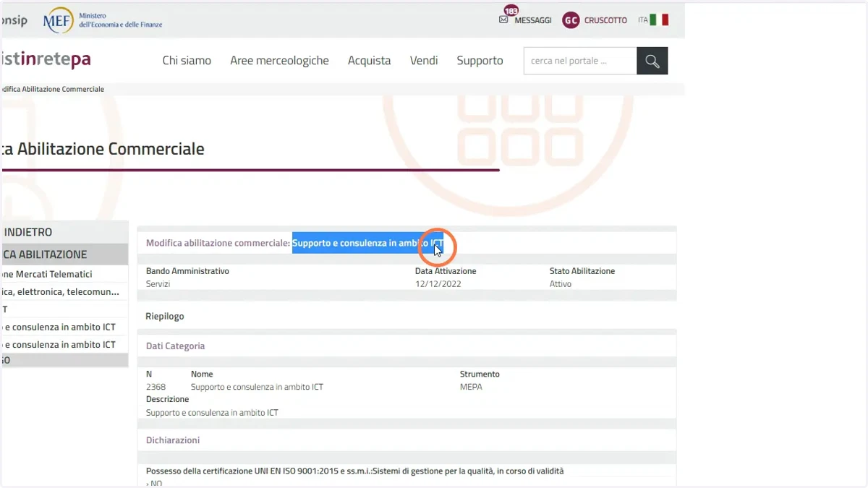Open the Messaggi envelope icon
Screen dimensions: 868x488
pyautogui.click(x=503, y=20)
